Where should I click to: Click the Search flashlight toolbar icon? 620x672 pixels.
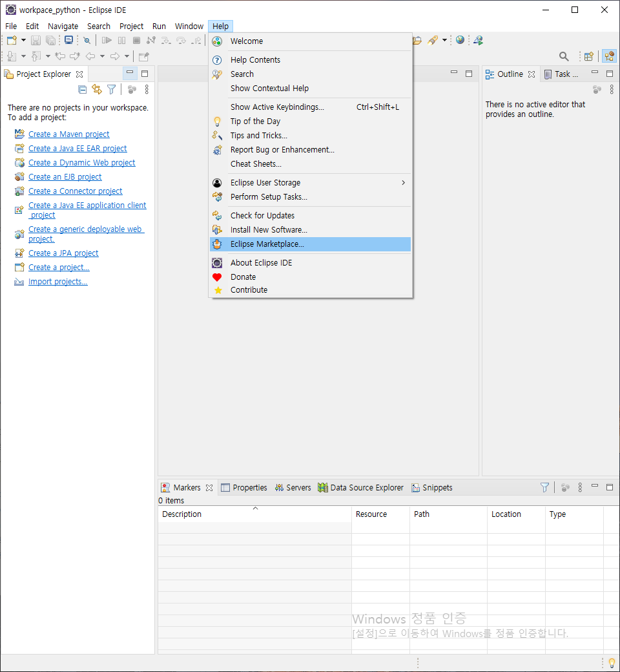click(x=433, y=40)
